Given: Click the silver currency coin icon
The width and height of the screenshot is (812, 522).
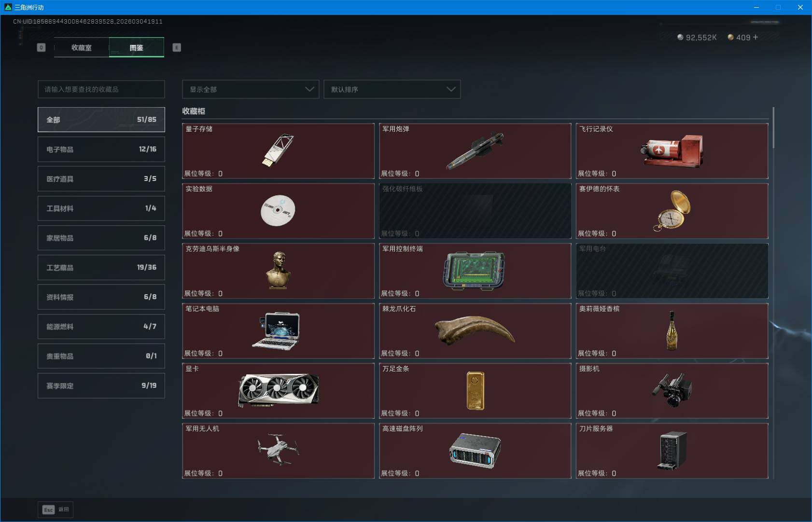Looking at the screenshot, I should pyautogui.click(x=680, y=37).
